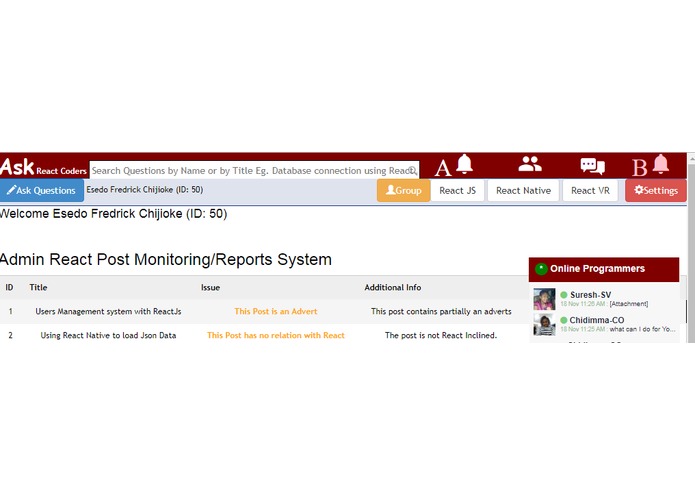Click 'Using React Native to load Json Data'

pos(108,335)
